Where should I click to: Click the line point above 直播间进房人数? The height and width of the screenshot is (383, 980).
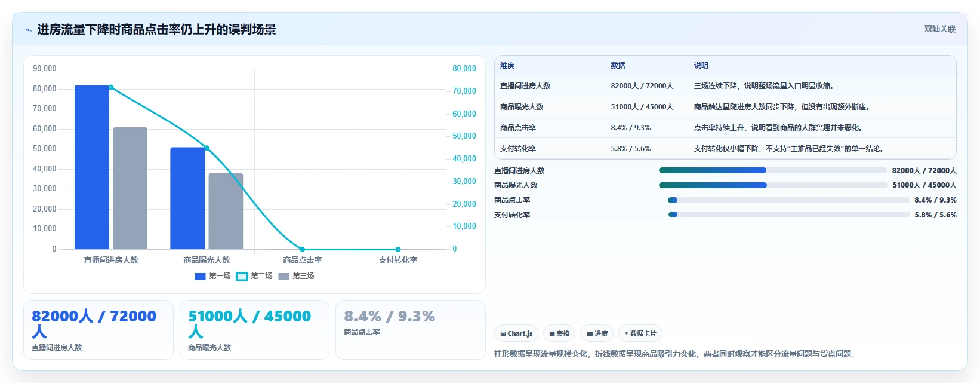[111, 87]
